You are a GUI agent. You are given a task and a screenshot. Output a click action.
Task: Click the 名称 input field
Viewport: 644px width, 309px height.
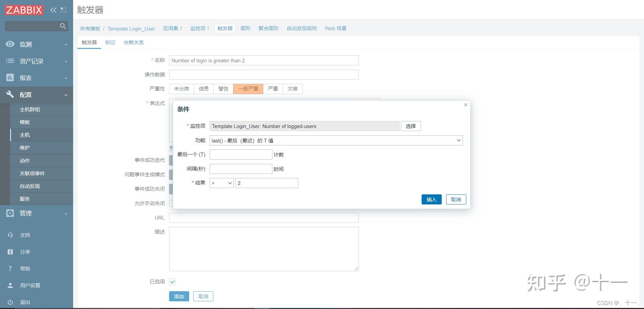pyautogui.click(x=264, y=60)
